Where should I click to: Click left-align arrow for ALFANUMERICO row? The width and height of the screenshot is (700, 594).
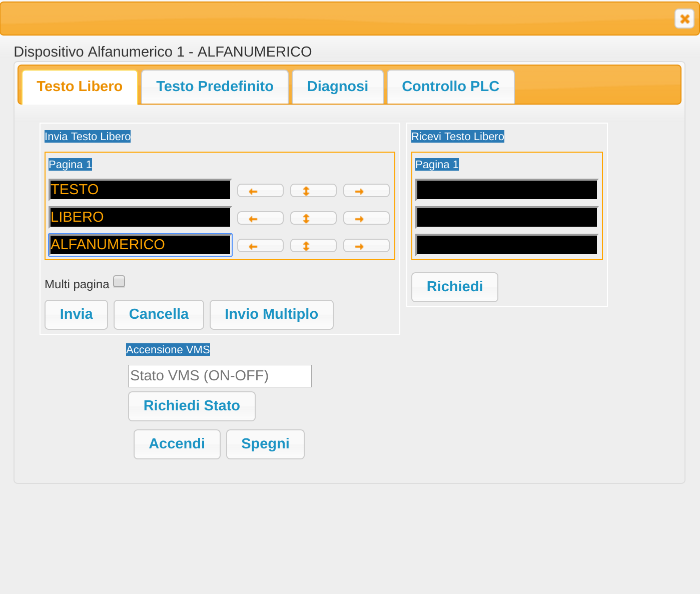(x=260, y=246)
